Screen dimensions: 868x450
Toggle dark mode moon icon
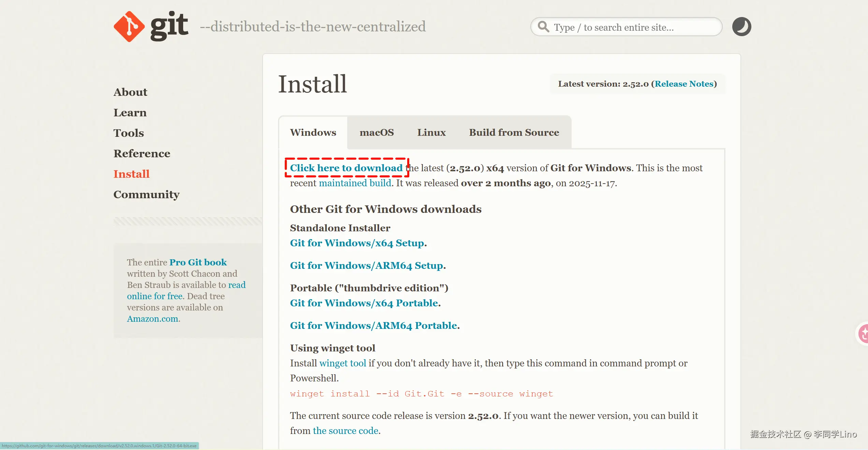(x=741, y=27)
